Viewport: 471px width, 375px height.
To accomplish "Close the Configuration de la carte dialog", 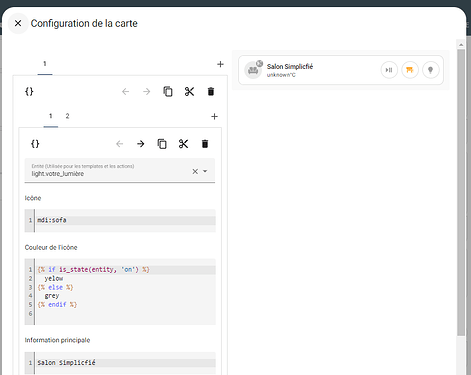I will point(18,23).
